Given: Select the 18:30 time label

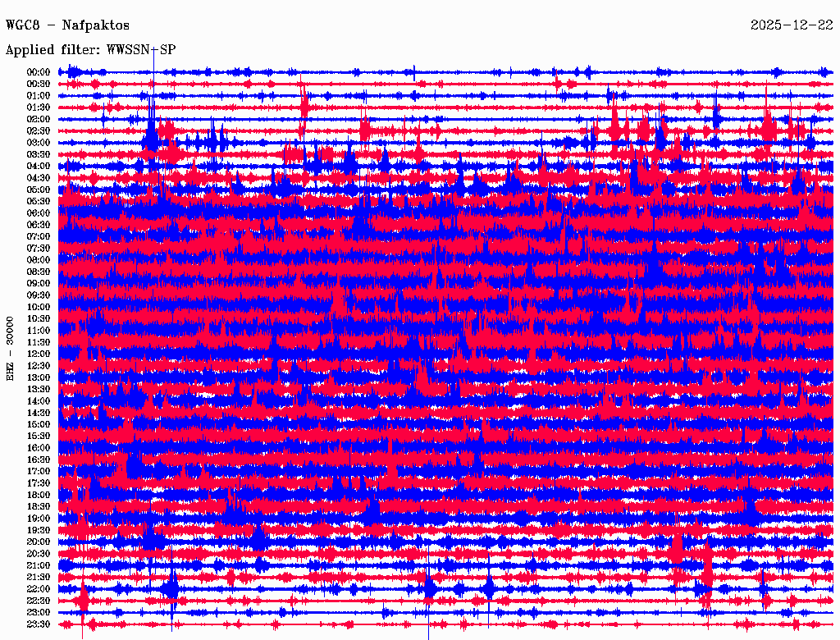Looking at the screenshot, I should [39, 507].
